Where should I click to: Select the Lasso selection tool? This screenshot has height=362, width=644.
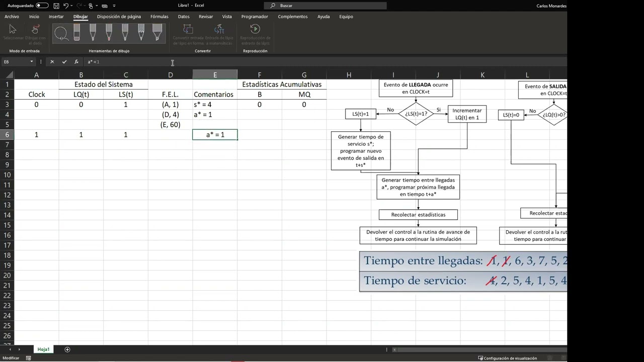pos(61,33)
